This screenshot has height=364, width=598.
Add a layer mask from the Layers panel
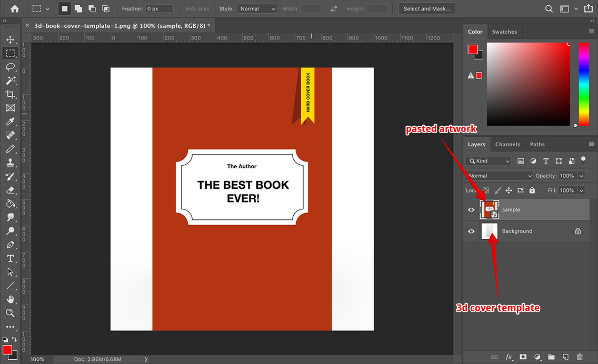pyautogui.click(x=523, y=357)
